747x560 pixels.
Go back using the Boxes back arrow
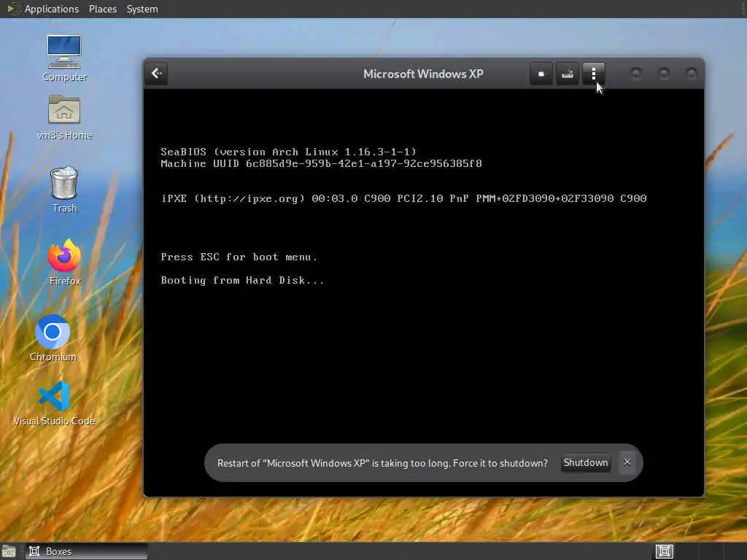click(x=157, y=74)
